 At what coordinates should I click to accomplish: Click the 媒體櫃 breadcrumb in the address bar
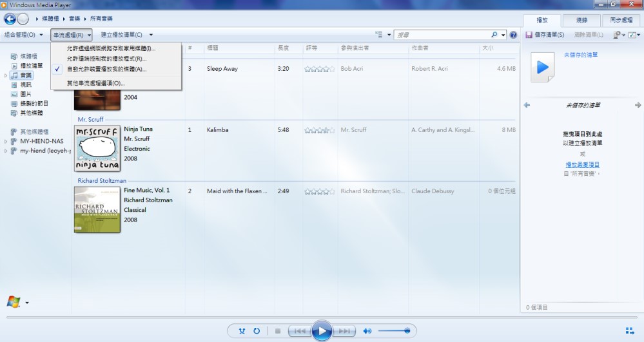[x=50, y=19]
